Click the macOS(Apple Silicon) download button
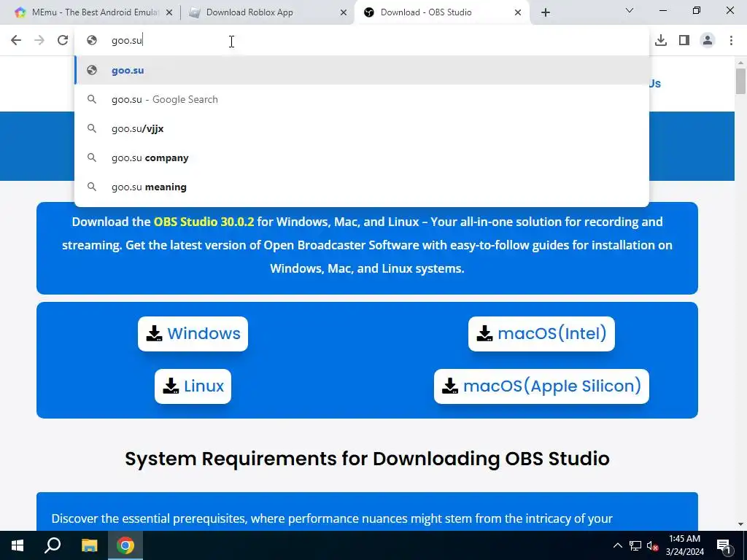This screenshot has height=560, width=747. click(541, 386)
